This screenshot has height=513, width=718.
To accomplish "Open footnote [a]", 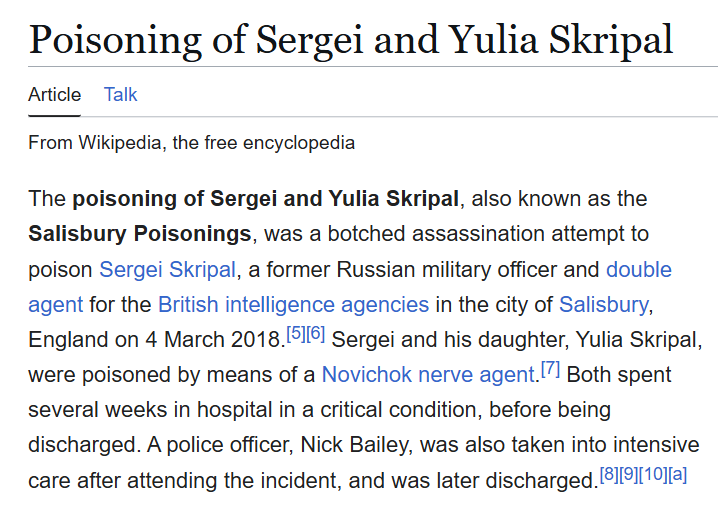I will click(678, 475).
